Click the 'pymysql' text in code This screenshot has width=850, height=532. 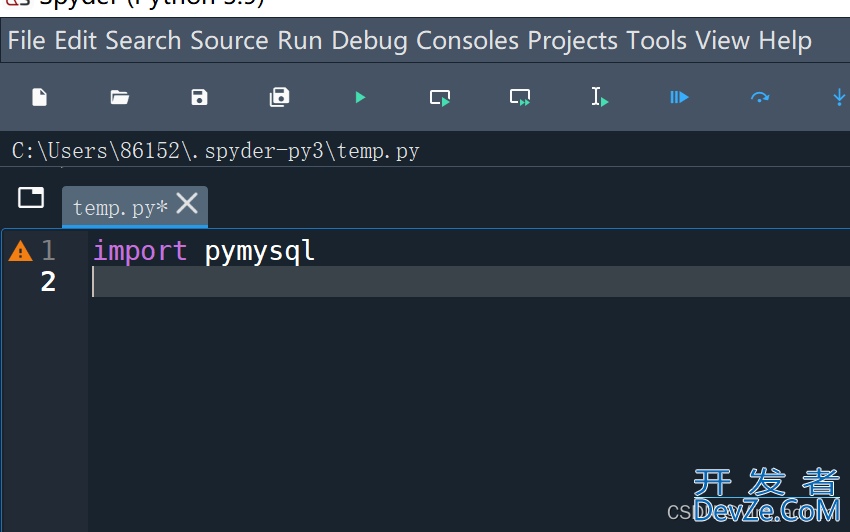[x=260, y=252]
